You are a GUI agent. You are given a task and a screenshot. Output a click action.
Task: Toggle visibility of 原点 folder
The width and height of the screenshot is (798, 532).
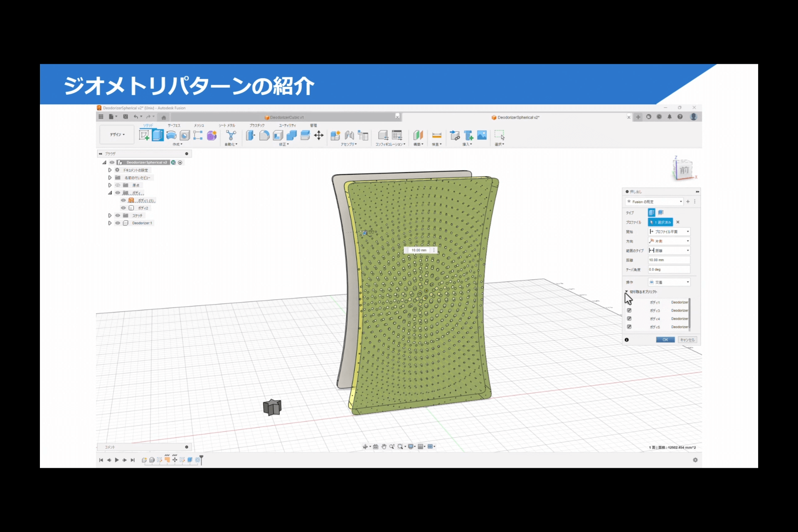point(118,185)
